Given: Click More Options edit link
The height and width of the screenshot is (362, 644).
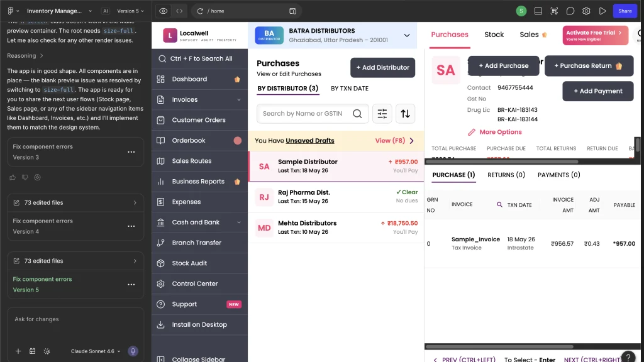Looking at the screenshot, I should tap(494, 132).
